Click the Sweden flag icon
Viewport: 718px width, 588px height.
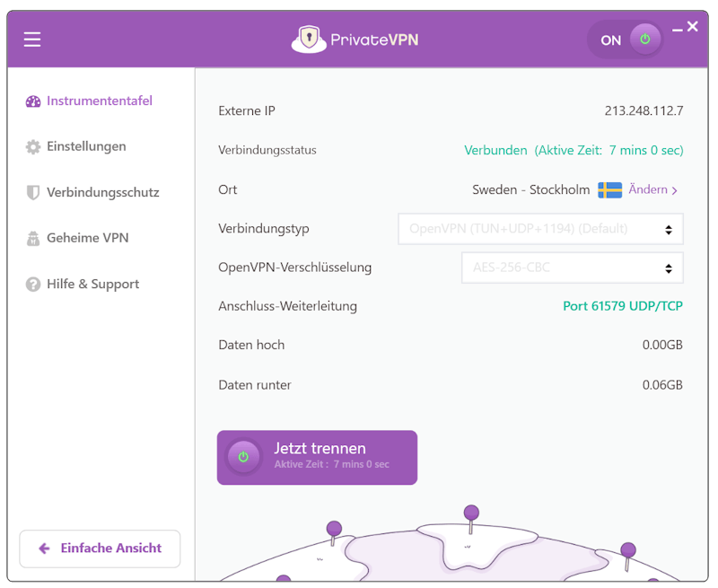tap(610, 190)
